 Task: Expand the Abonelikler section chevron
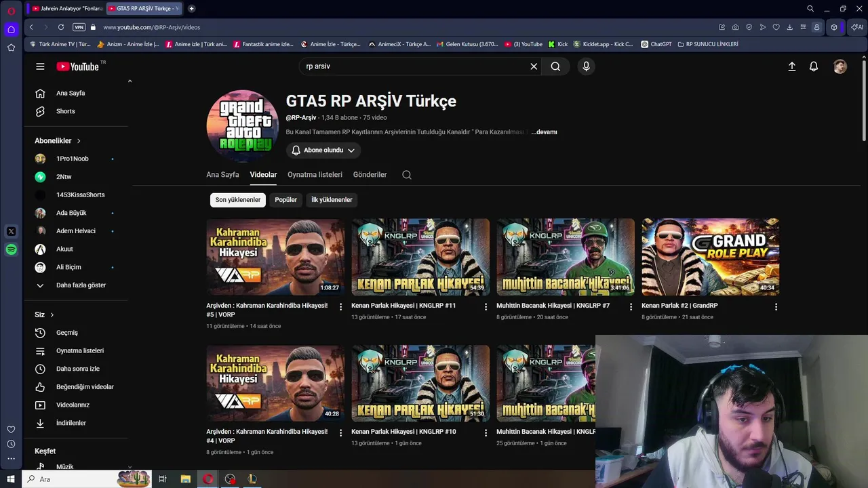click(79, 141)
